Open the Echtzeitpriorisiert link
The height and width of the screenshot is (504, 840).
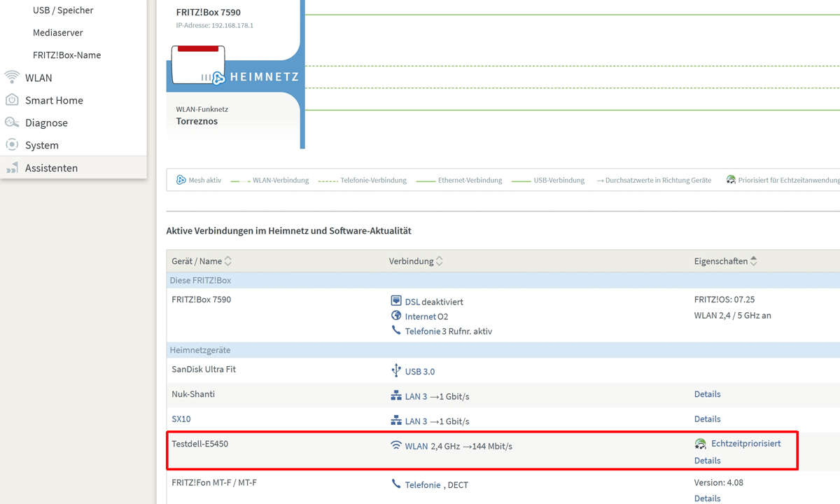(746, 443)
